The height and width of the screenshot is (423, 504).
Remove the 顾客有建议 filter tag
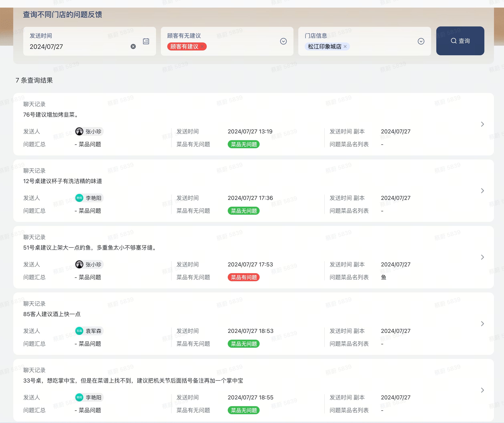click(202, 46)
